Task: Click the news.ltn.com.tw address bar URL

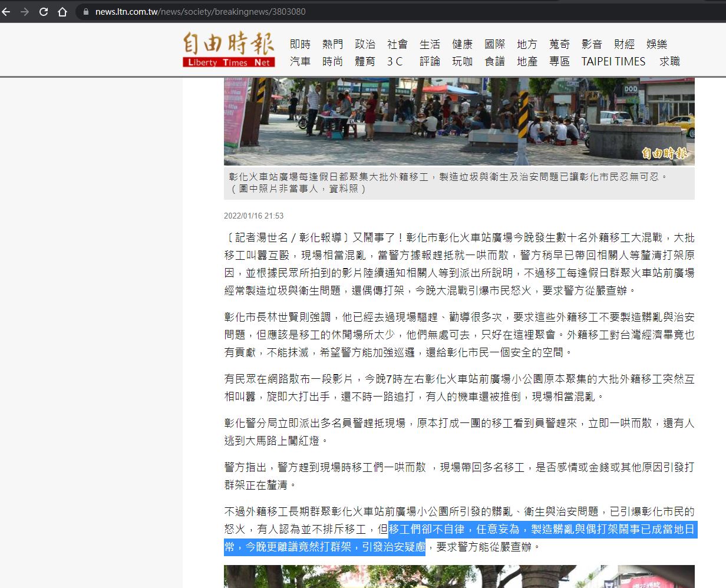Action: tap(200, 12)
